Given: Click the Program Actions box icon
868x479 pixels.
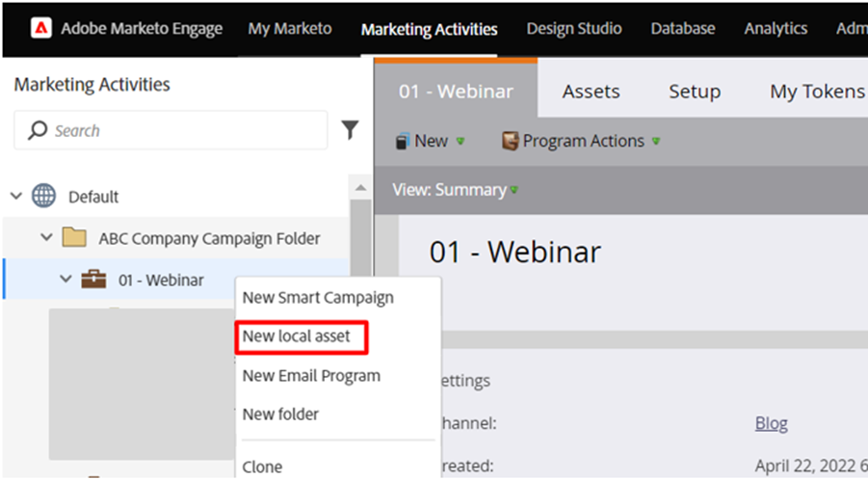Looking at the screenshot, I should click(x=510, y=142).
